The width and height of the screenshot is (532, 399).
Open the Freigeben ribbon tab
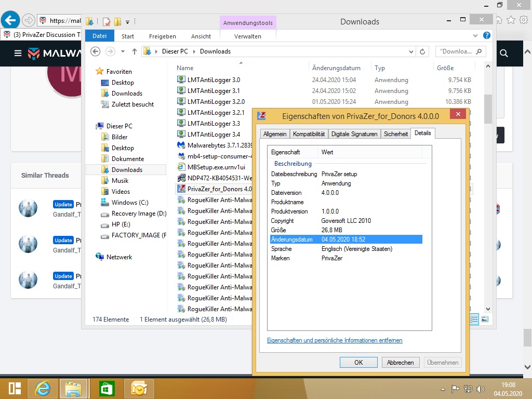pyautogui.click(x=163, y=36)
